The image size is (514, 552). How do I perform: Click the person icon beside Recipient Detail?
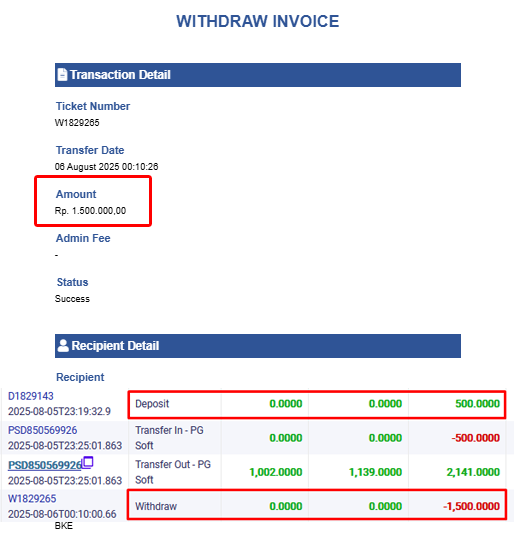point(63,346)
